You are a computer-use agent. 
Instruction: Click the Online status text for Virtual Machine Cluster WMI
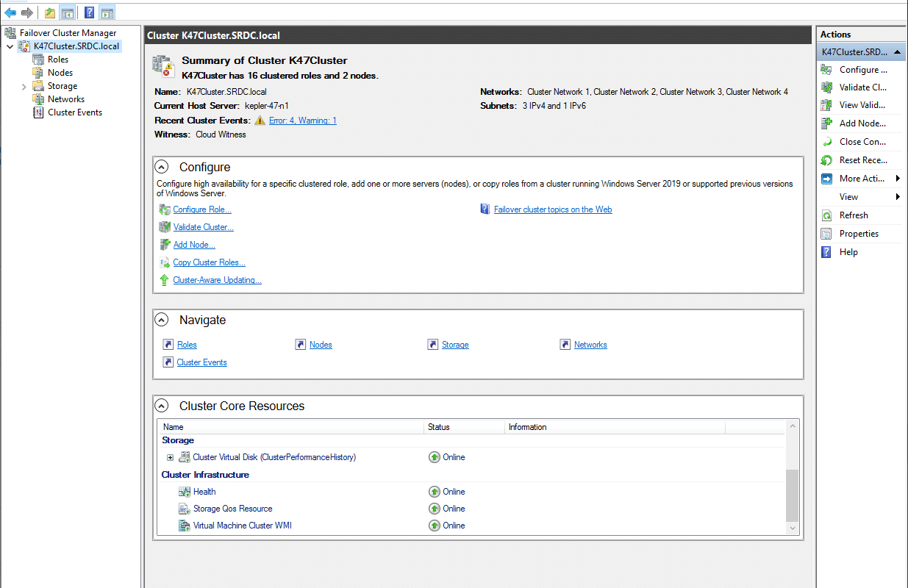pyautogui.click(x=454, y=526)
